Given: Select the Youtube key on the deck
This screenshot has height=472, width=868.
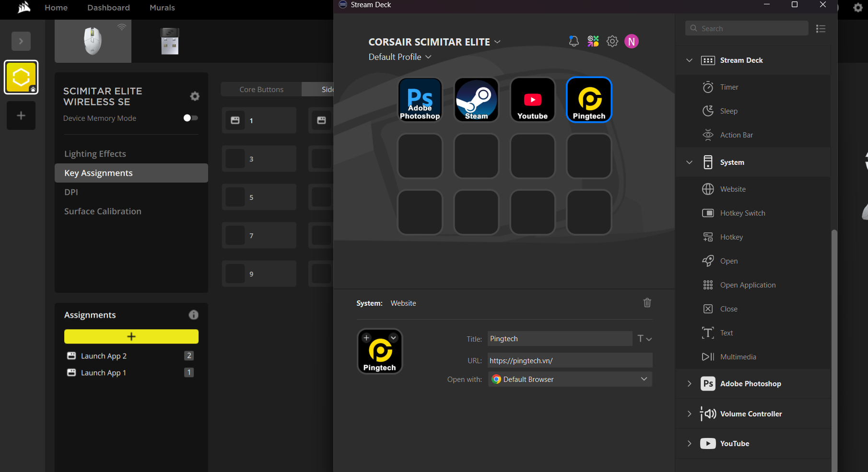Looking at the screenshot, I should pyautogui.click(x=532, y=100).
